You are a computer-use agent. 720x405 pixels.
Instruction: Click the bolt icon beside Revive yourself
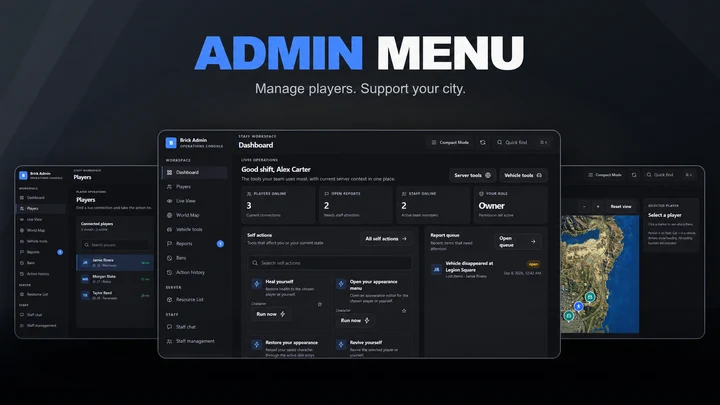341,344
